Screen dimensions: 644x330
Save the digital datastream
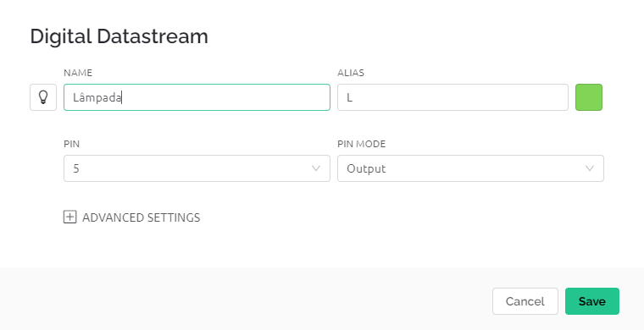click(x=591, y=301)
